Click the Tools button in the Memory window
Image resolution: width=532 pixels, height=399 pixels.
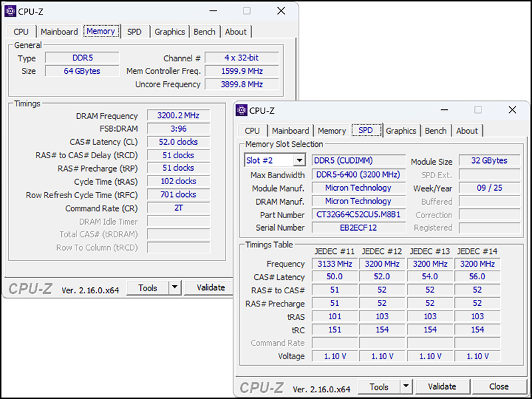(x=148, y=288)
